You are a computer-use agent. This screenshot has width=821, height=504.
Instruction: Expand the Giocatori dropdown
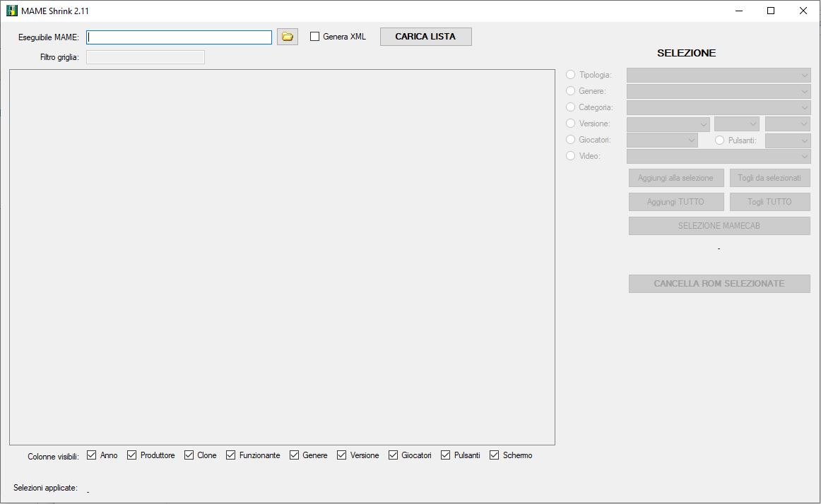(x=662, y=140)
